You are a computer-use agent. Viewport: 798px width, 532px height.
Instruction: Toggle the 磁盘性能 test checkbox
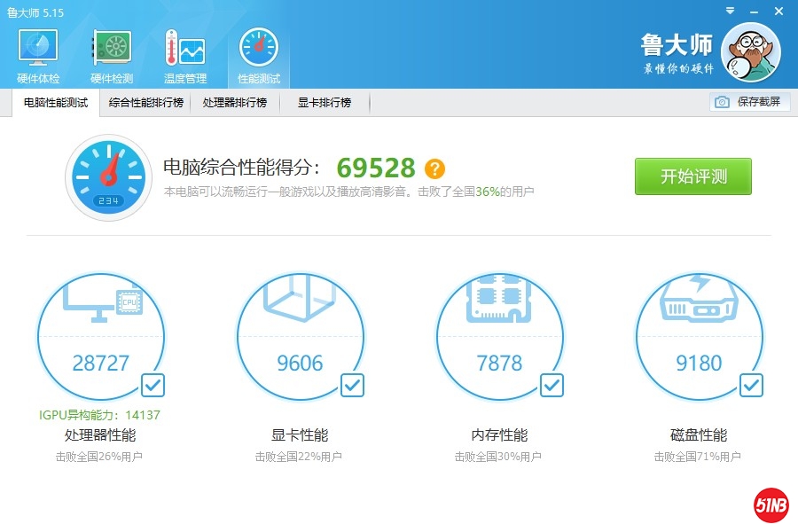(x=751, y=385)
